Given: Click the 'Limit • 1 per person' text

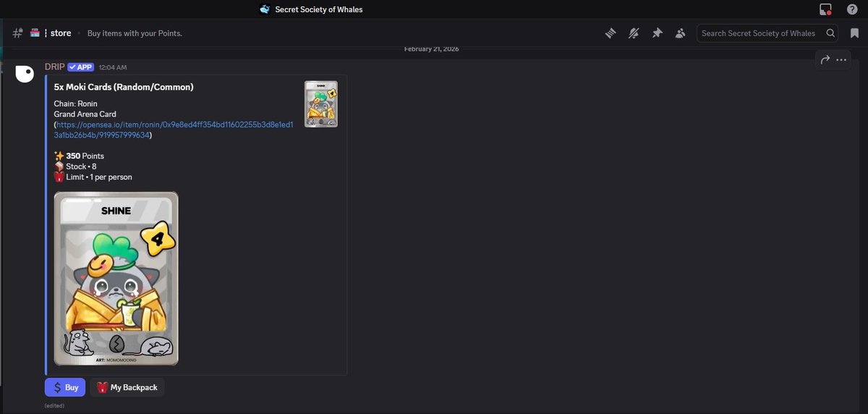Looking at the screenshot, I should 99,177.
